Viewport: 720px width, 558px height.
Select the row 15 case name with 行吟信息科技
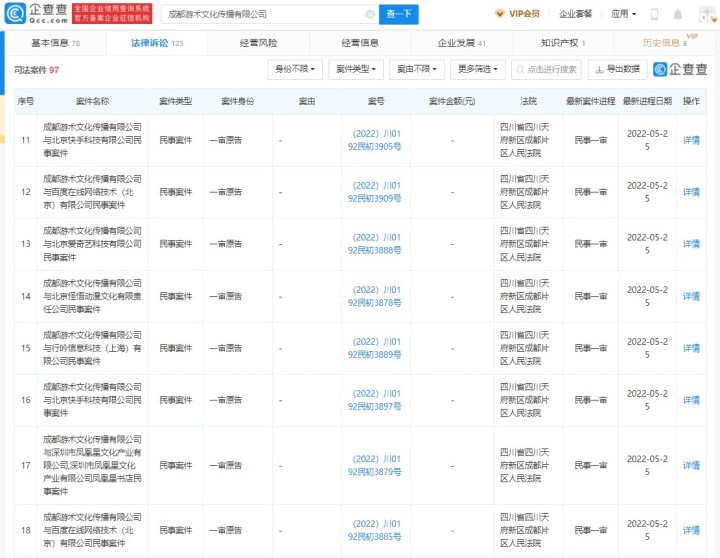pyautogui.click(x=92, y=348)
